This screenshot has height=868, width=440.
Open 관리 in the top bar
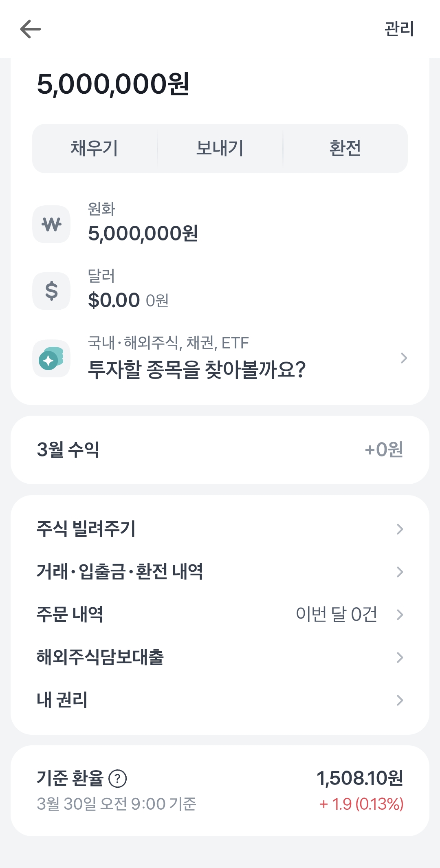pos(399,29)
